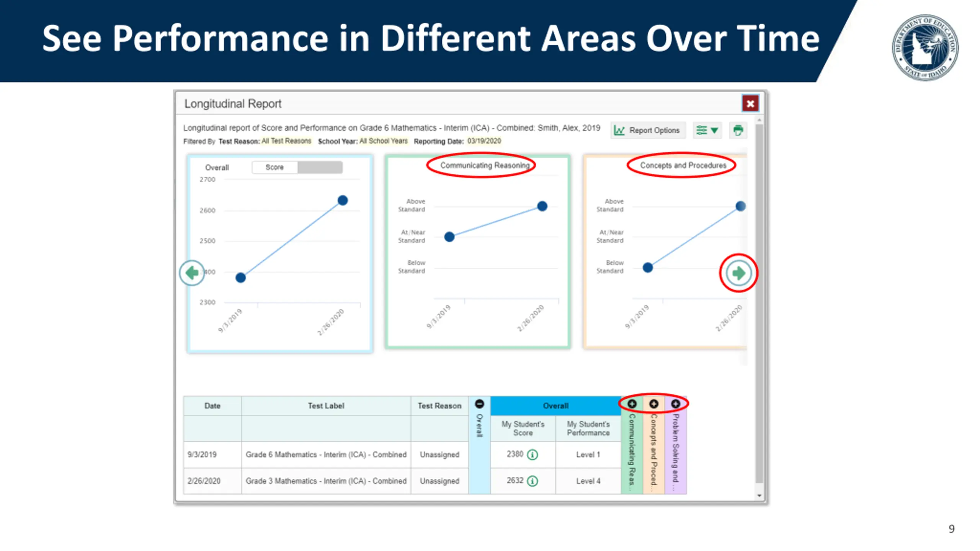Click the green left arrow navigation icon
The height and width of the screenshot is (551, 980).
coord(192,273)
